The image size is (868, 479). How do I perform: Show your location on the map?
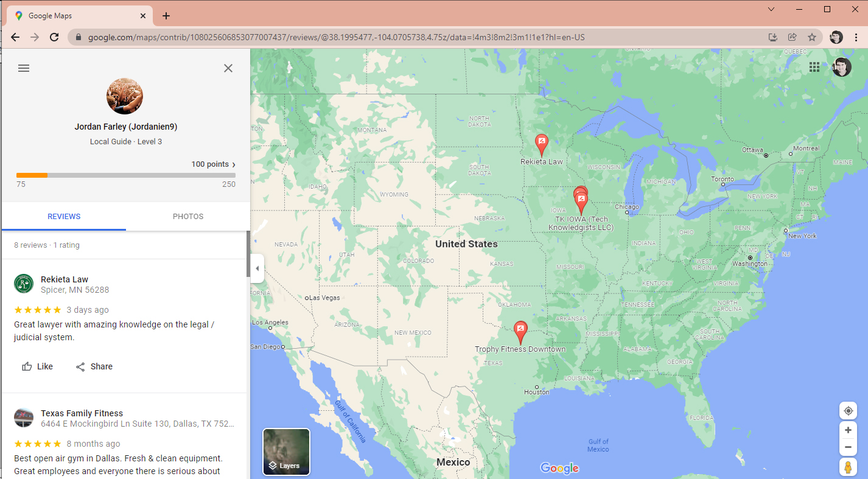pos(848,411)
